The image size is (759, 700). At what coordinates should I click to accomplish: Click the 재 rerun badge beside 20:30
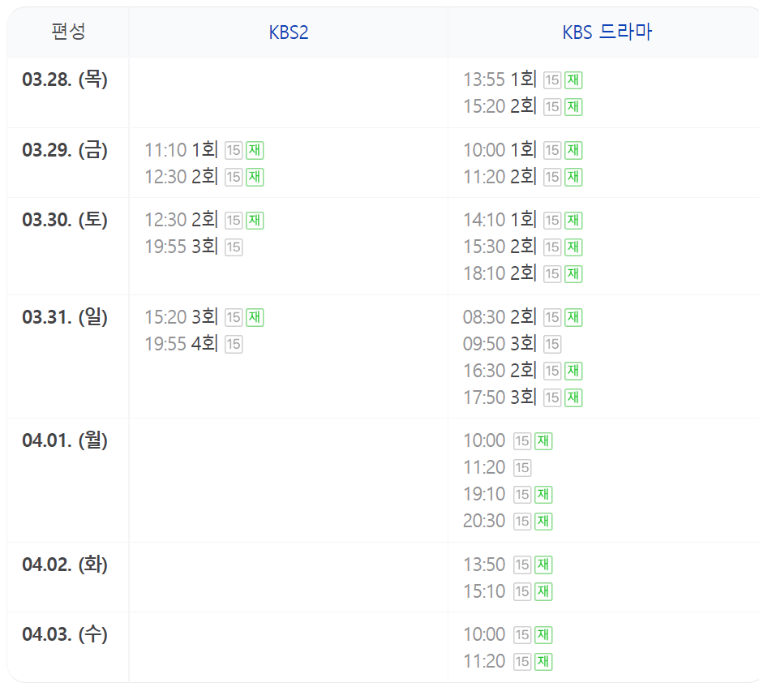543,521
